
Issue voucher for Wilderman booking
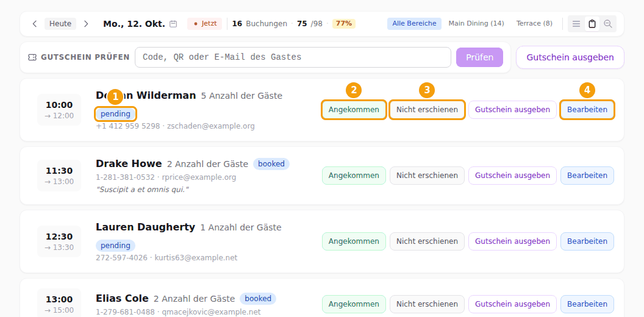tap(512, 110)
